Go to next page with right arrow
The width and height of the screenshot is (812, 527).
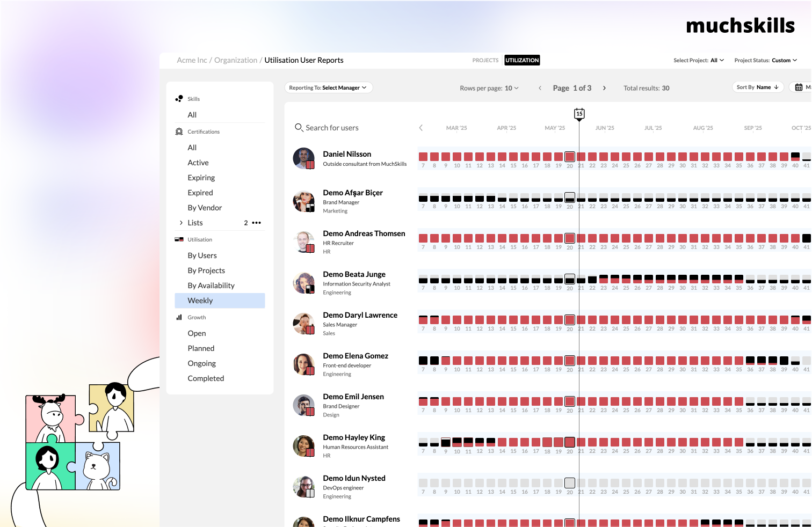tap(605, 87)
